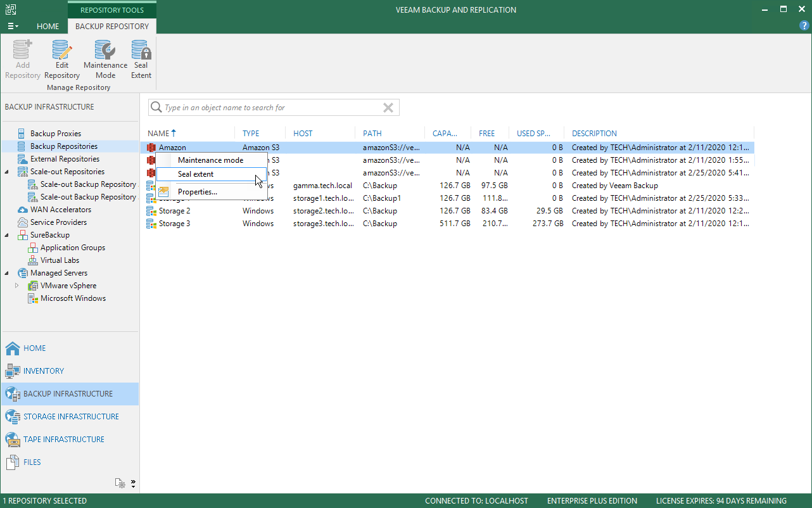Choose Maintenance mode in the context menu
The image size is (812, 508).
pyautogui.click(x=212, y=160)
